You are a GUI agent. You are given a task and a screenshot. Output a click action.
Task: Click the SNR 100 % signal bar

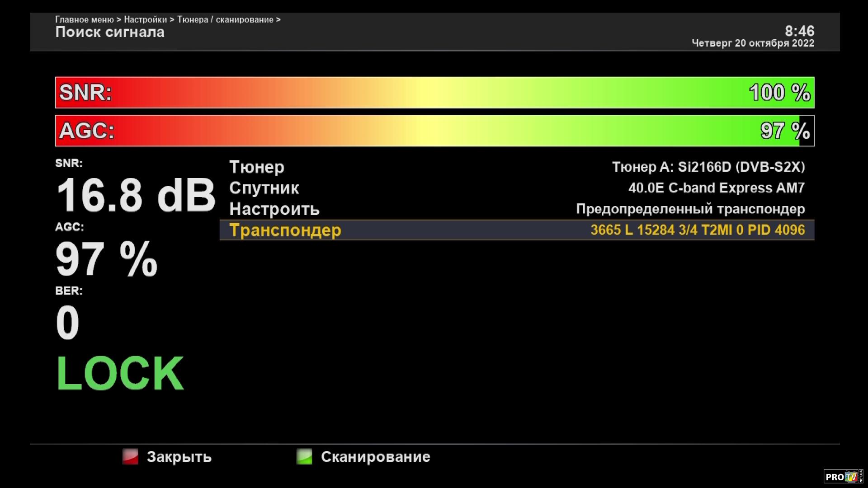(434, 93)
